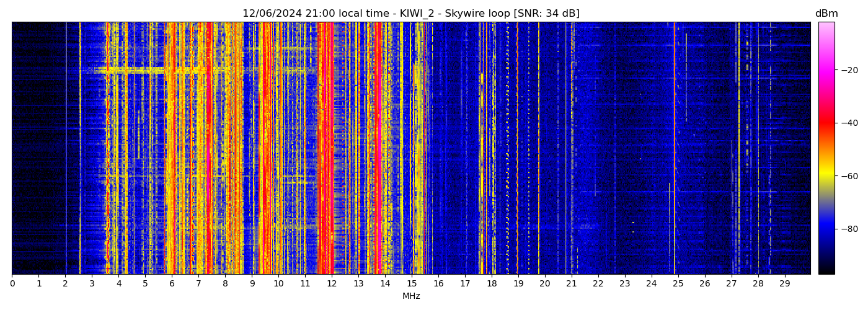Click the MHz x-axis label
The width and height of the screenshot is (868, 310).
click(411, 296)
